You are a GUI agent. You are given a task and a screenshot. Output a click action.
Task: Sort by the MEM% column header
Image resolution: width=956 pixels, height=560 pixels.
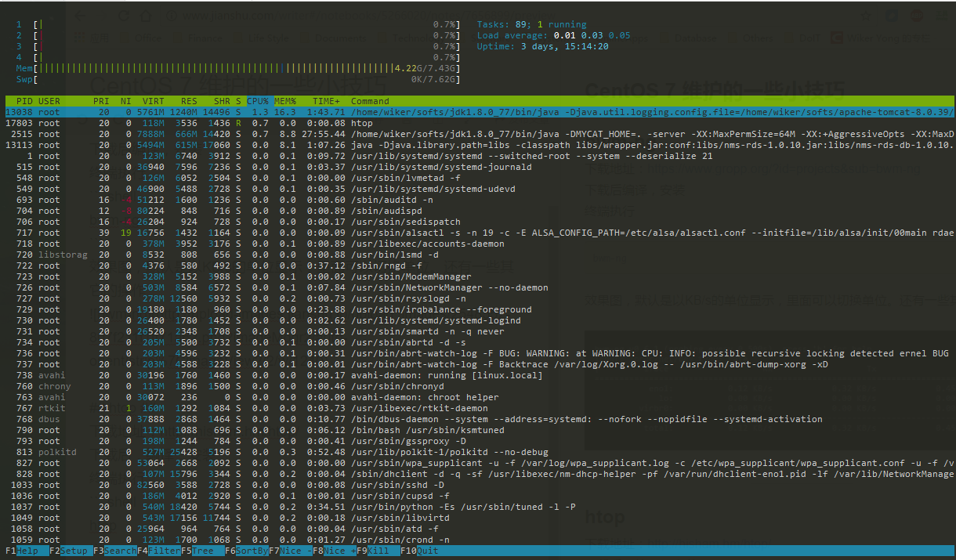tap(284, 101)
